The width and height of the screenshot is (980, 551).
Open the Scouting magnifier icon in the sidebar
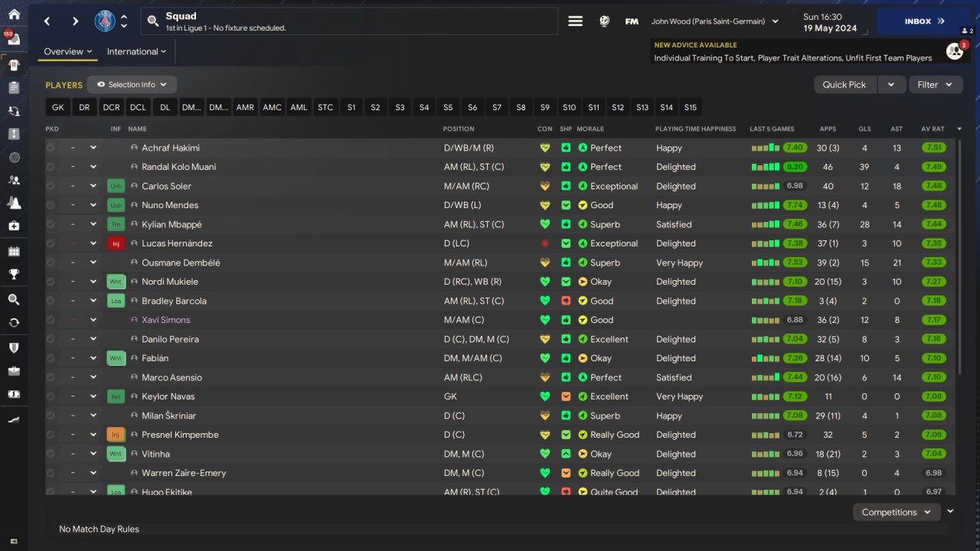pyautogui.click(x=14, y=299)
